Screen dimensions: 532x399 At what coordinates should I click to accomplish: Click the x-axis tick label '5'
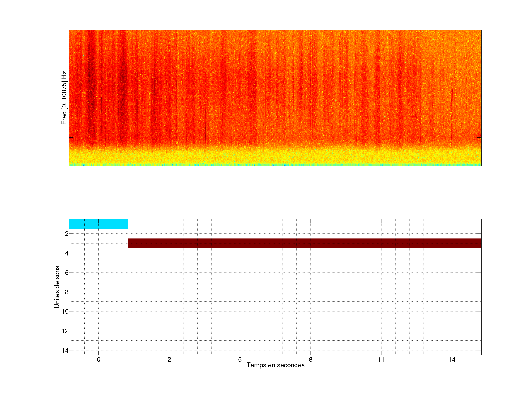tap(240, 359)
